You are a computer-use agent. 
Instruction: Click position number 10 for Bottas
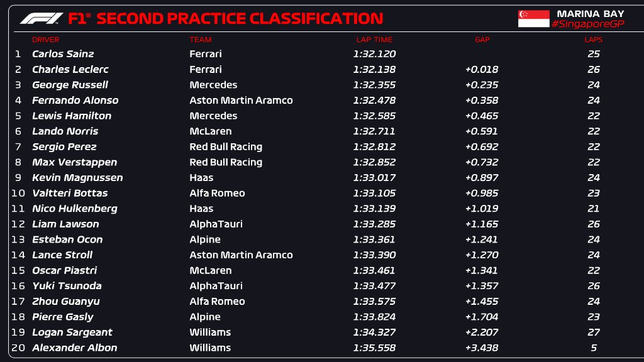[x=18, y=193]
